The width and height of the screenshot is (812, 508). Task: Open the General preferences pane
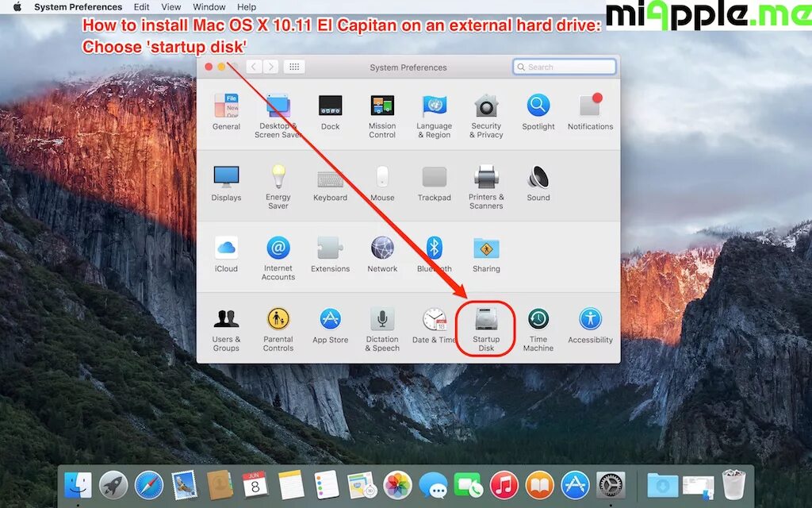[x=226, y=111]
